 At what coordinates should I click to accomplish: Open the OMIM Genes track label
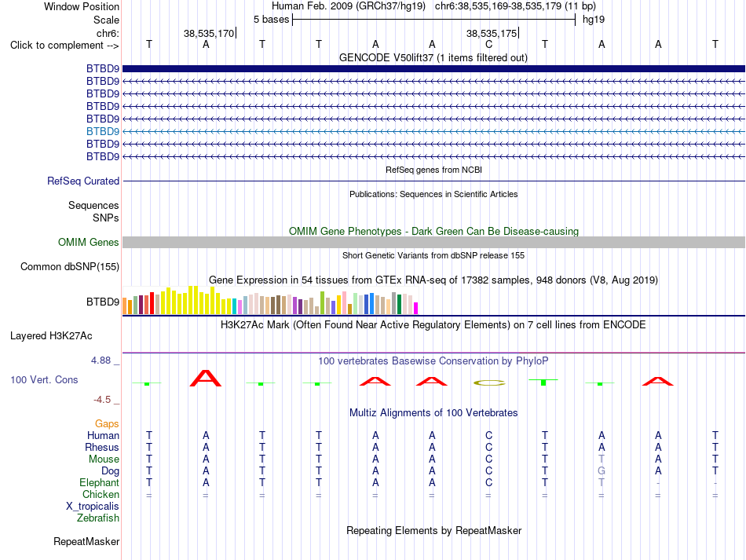89,242
